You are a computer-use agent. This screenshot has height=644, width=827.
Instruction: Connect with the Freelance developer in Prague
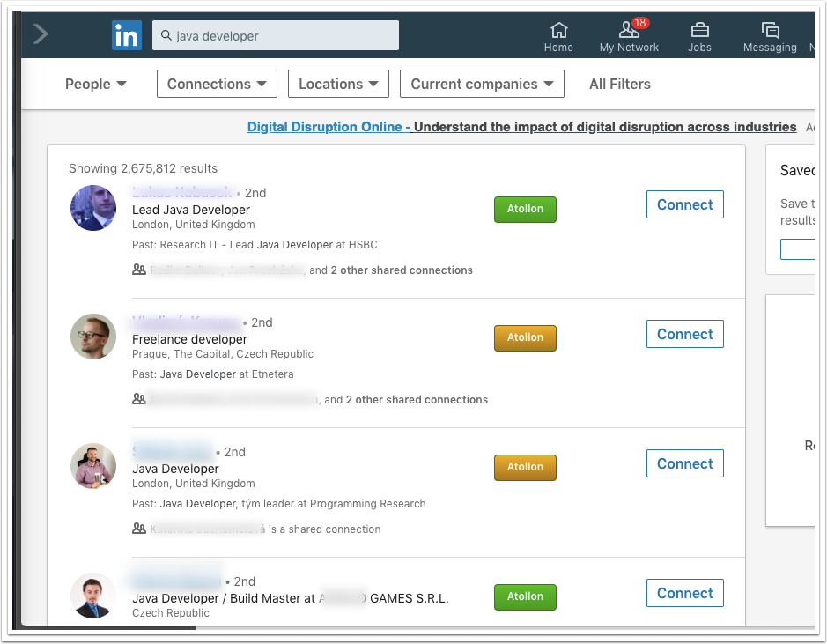(x=684, y=334)
